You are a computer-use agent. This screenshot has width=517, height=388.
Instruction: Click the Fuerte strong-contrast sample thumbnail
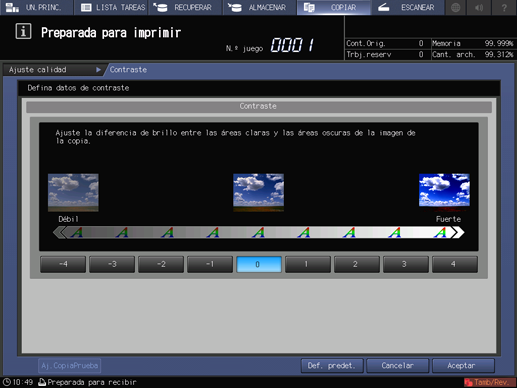tap(444, 192)
